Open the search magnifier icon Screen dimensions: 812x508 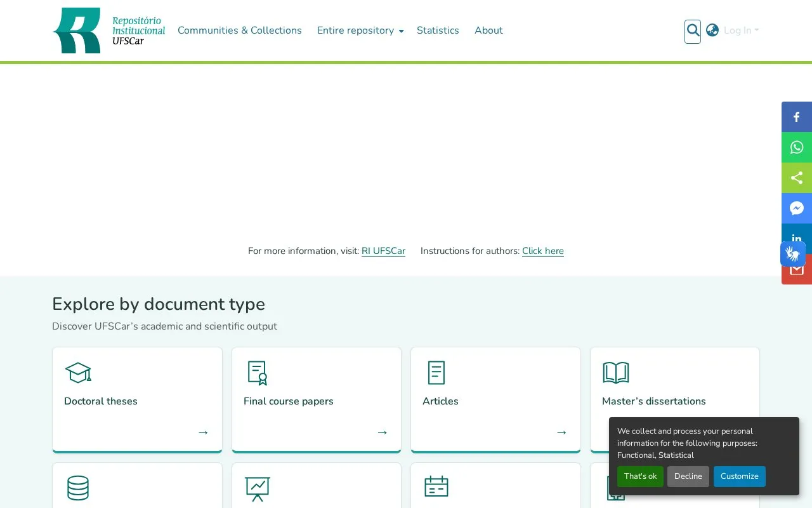693,30
